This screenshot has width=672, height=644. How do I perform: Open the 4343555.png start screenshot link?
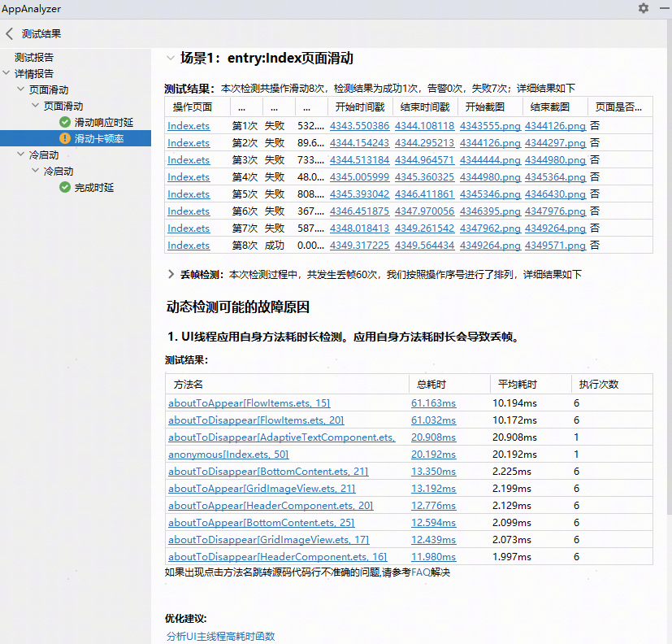tap(490, 126)
